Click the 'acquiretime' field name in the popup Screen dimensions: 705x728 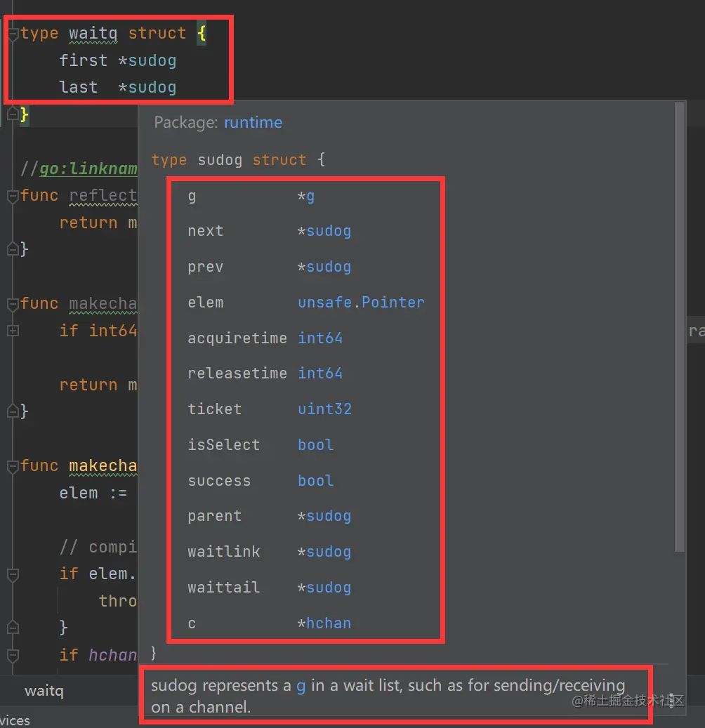[237, 338]
